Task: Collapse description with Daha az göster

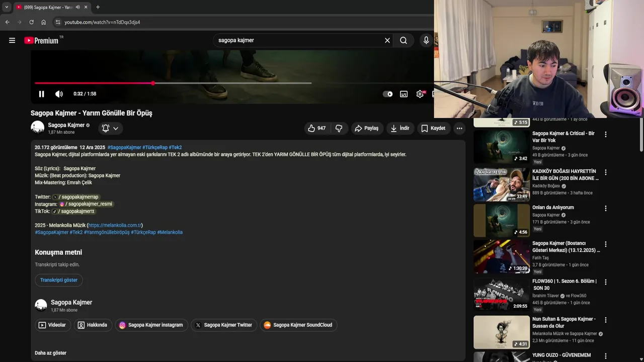Action: click(50, 353)
